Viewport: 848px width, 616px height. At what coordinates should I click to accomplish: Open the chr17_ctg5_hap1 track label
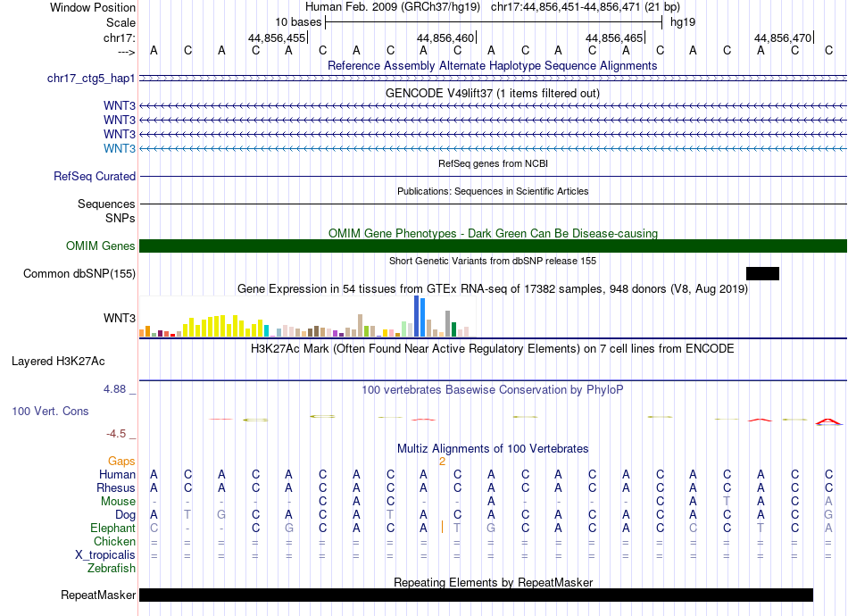[x=91, y=79]
